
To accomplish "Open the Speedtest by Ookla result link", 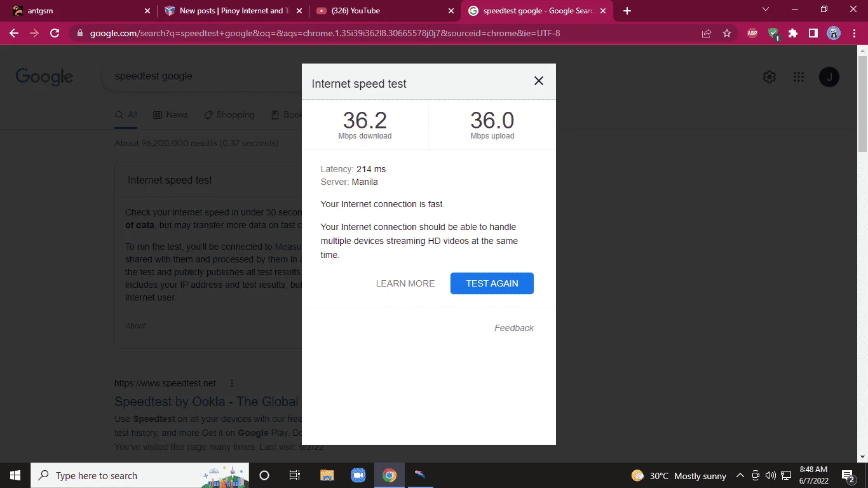I will coord(207,402).
